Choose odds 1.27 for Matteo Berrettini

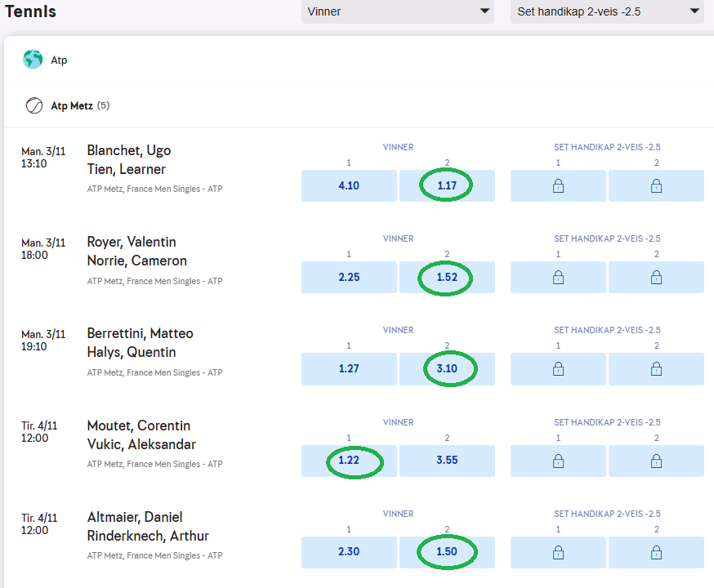pos(349,369)
